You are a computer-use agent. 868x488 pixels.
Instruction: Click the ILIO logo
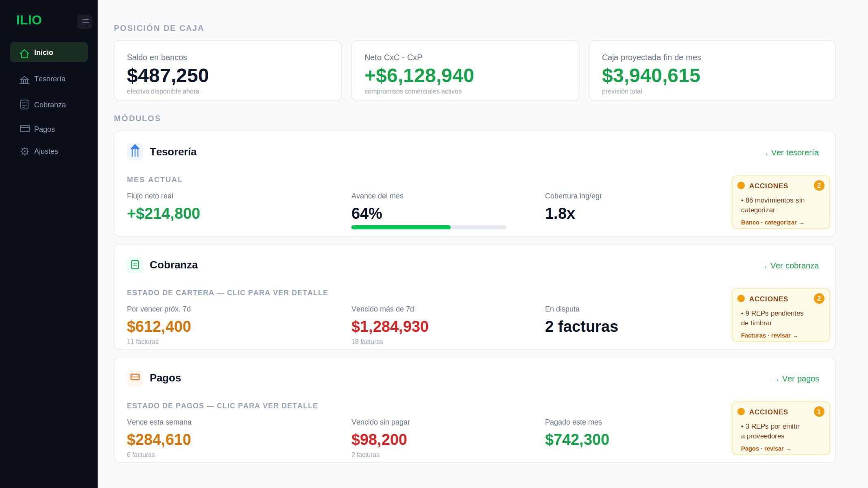[29, 20]
